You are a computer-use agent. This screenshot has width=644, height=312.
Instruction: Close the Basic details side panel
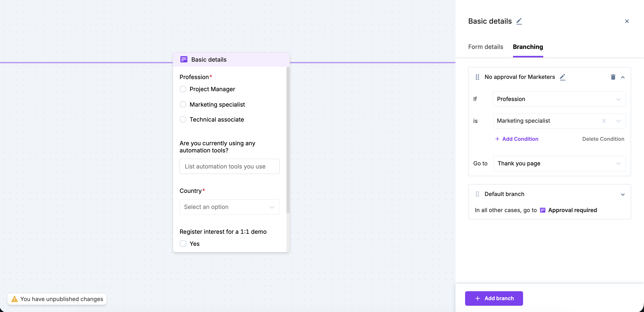point(627,21)
